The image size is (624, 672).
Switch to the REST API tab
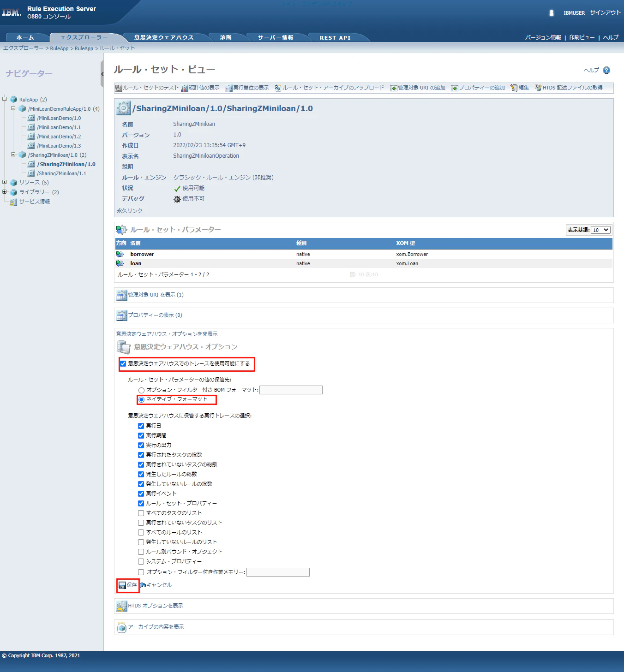pos(335,38)
